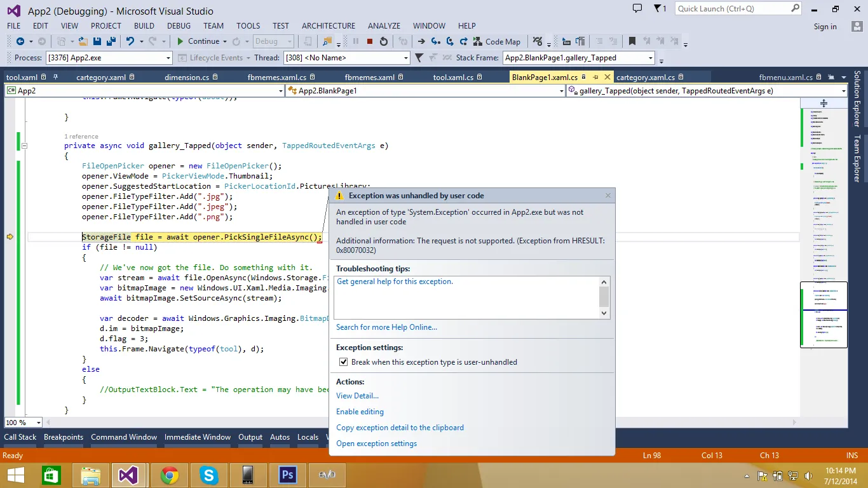
Task: Click the Save All icon
Action: point(111,41)
